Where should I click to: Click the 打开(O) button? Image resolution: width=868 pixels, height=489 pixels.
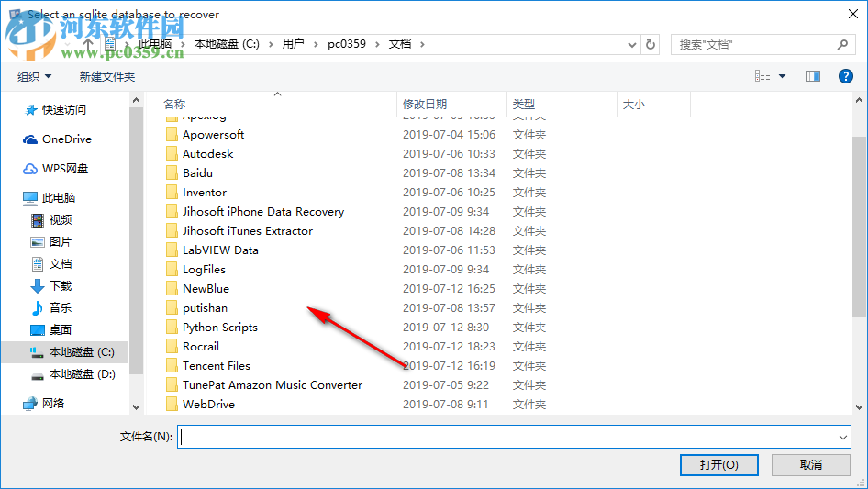(x=718, y=464)
